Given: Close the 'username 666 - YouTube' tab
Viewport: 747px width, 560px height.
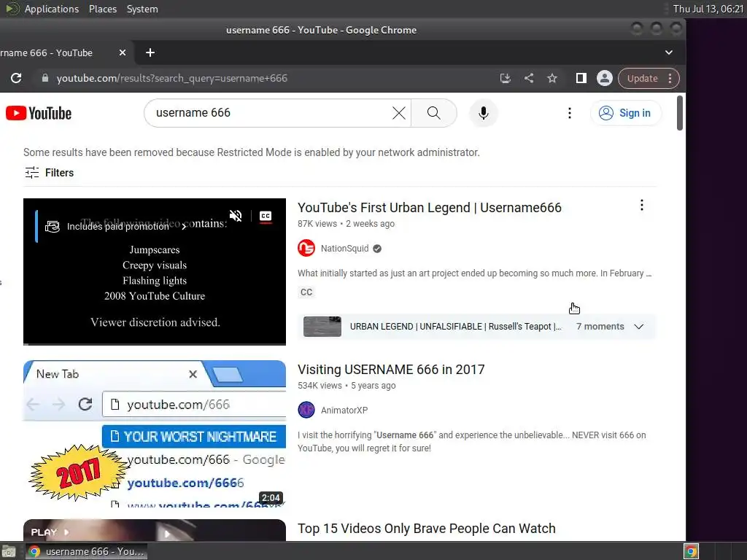Looking at the screenshot, I should point(123,52).
